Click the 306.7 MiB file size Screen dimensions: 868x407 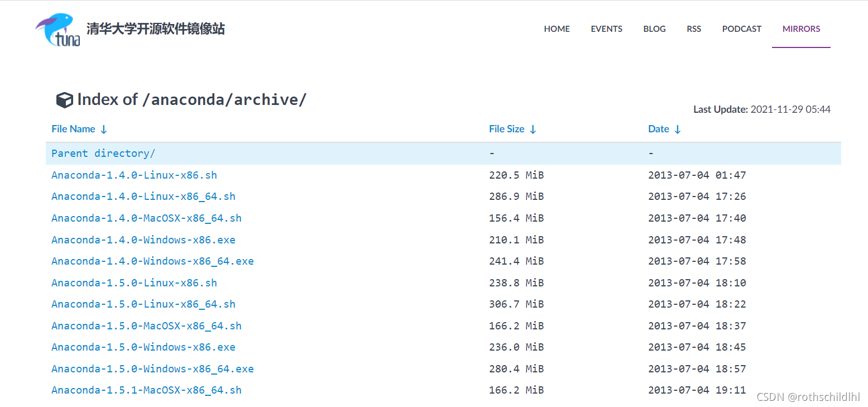[516, 304]
